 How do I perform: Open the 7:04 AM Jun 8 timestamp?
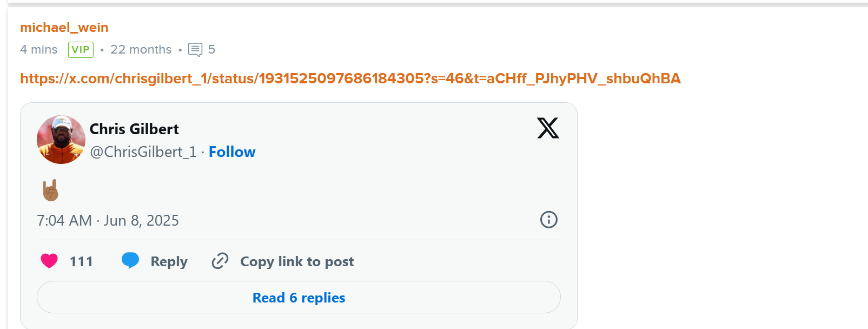[x=108, y=221]
